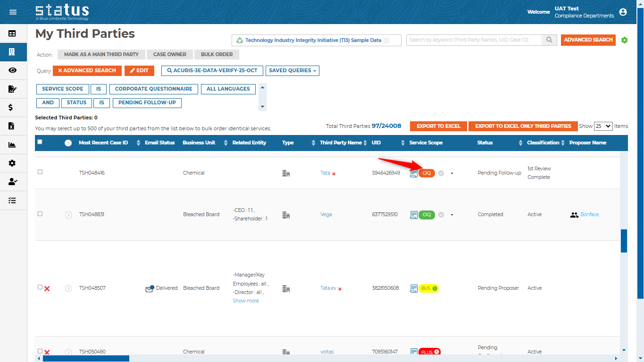Open the hamburger navigation menu
Image resolution: width=644 pixels, height=362 pixels.
tap(13, 12)
